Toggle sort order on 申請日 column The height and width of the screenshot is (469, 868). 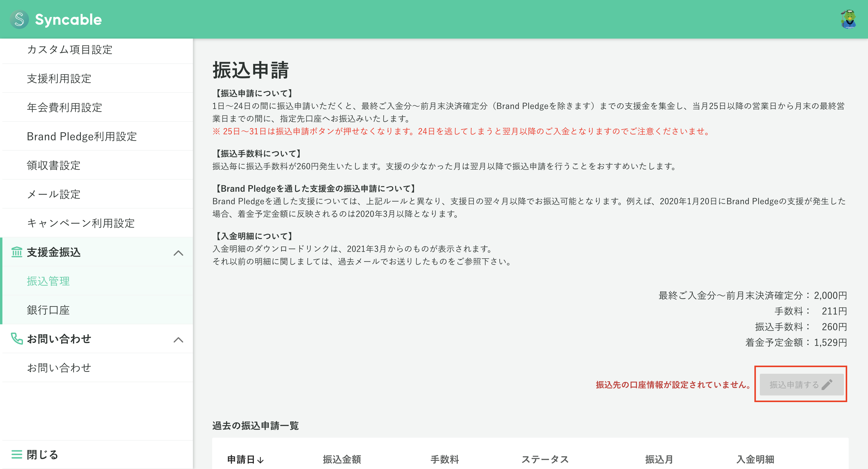(x=244, y=460)
